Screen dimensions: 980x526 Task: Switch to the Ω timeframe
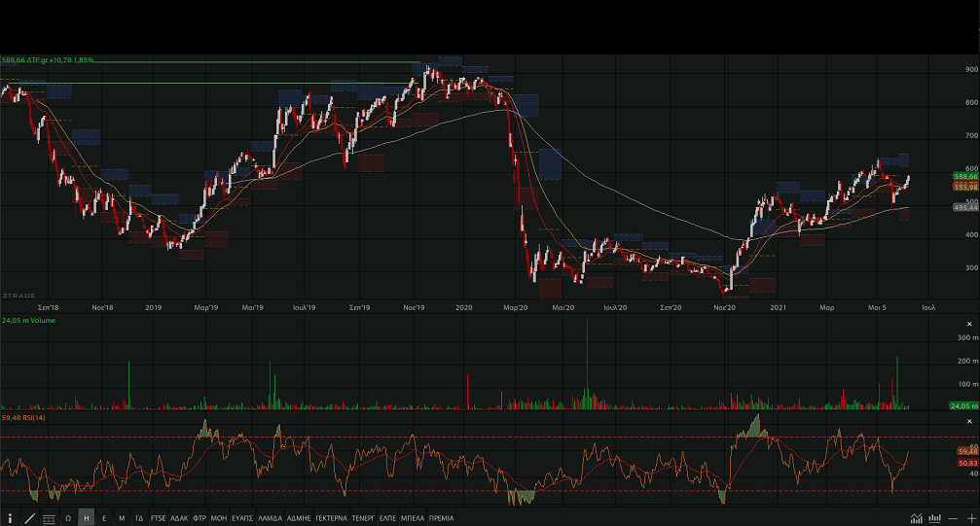[x=68, y=518]
